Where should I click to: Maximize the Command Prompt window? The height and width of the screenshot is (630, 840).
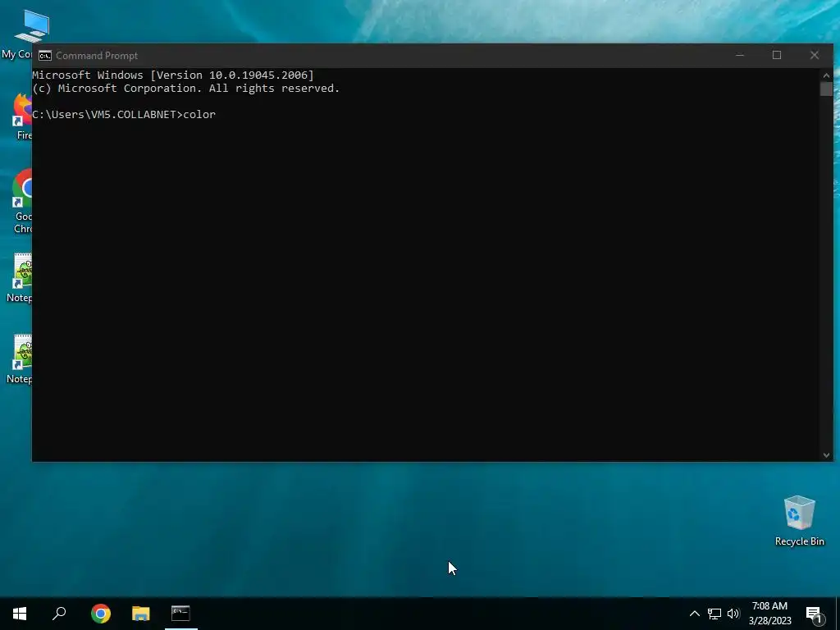pyautogui.click(x=777, y=55)
